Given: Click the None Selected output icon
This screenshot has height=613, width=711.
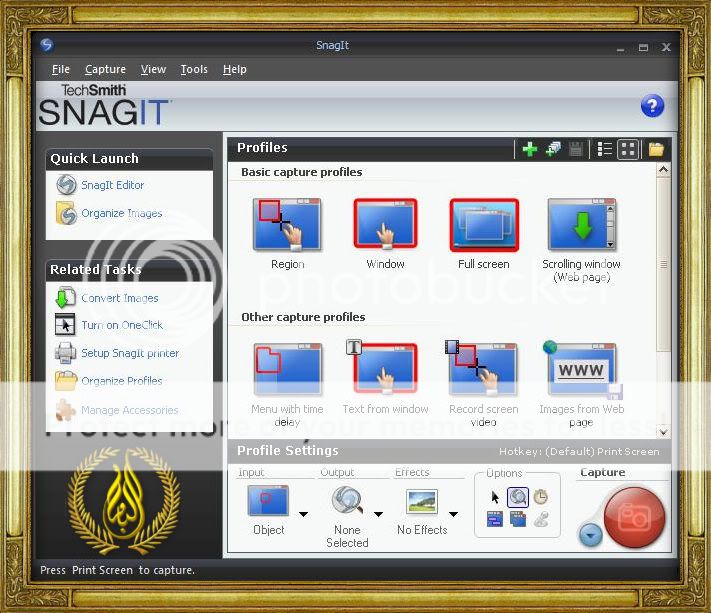Looking at the screenshot, I should (x=347, y=500).
